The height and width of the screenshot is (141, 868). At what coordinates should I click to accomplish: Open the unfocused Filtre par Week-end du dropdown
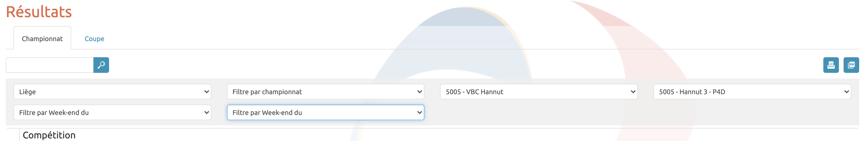click(108, 113)
